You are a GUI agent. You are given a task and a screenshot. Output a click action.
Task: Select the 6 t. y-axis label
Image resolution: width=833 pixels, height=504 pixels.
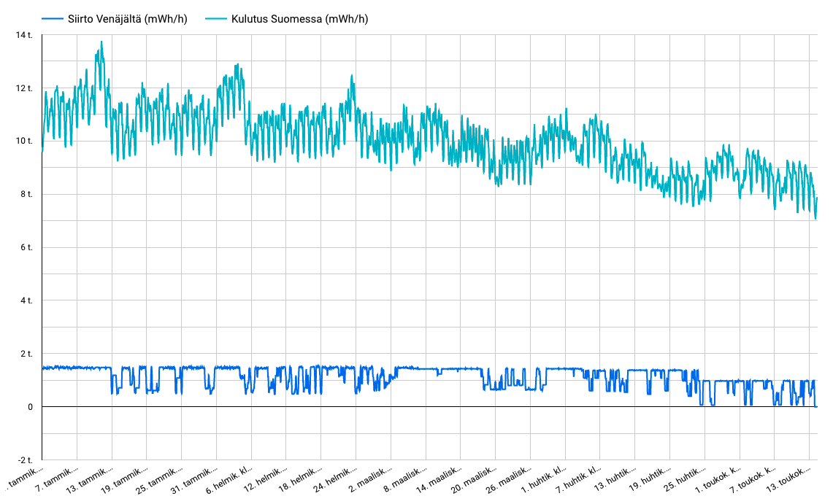click(26, 247)
